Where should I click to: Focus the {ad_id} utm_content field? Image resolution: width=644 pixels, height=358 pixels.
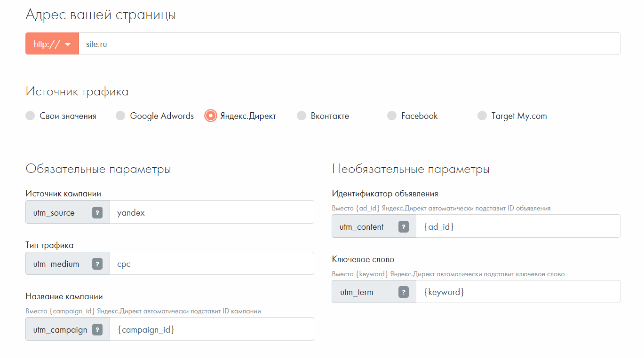tap(518, 226)
